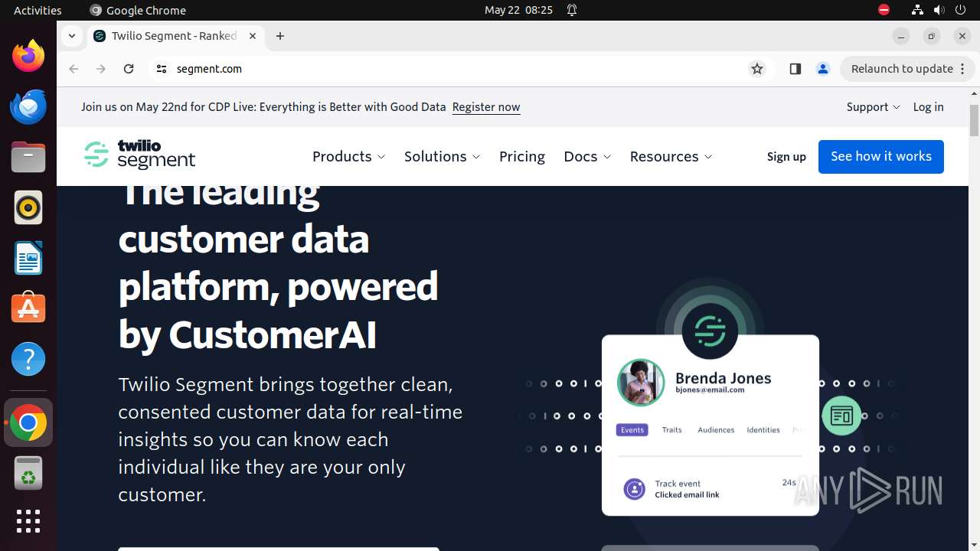The image size is (980, 551).
Task: Select the Identities tab in profile card
Action: [x=763, y=430]
